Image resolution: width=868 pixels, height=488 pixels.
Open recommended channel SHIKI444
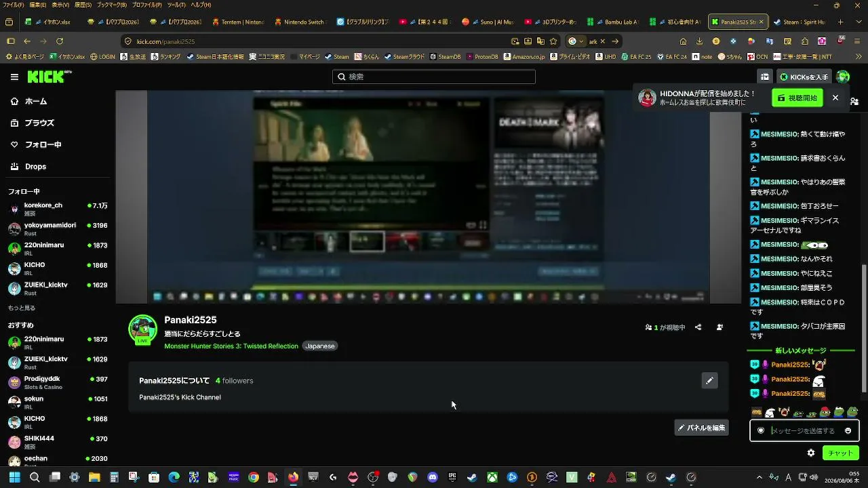point(58,442)
